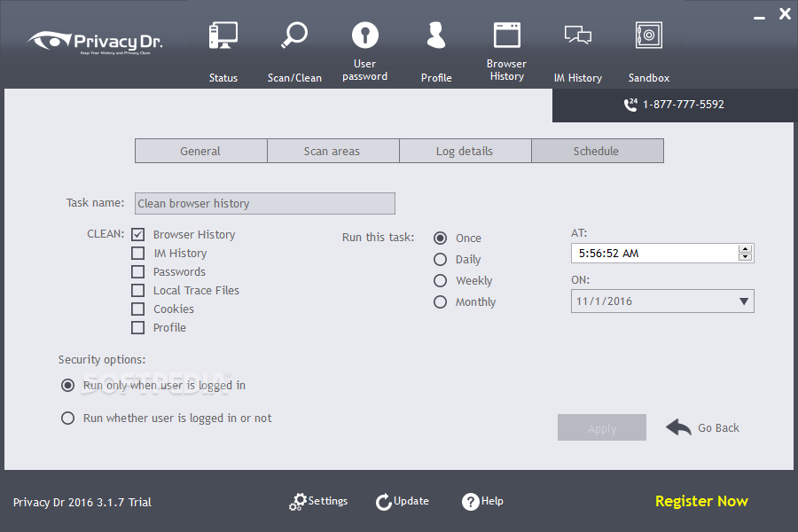Viewport: 798px width, 532px height.
Task: Switch to the Log details tab
Action: 465,151
